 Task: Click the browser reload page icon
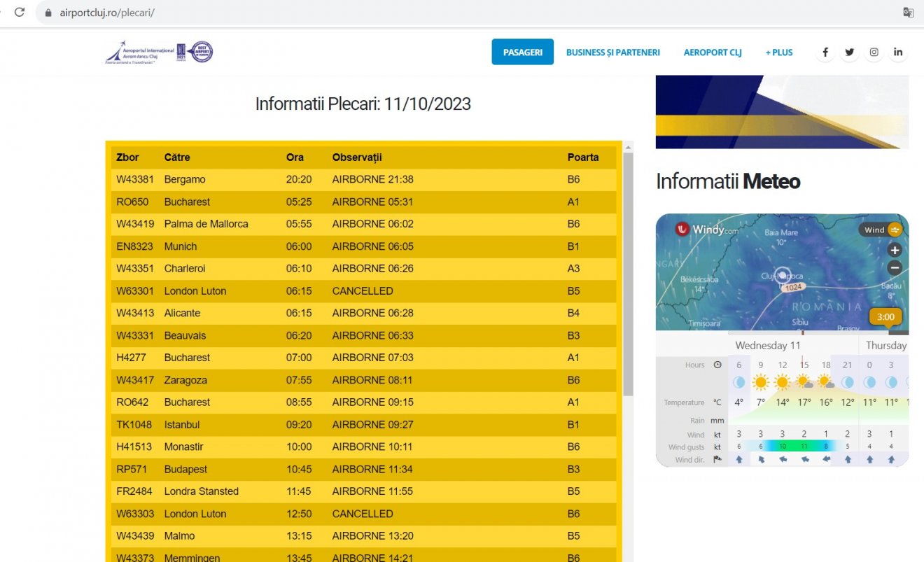[20, 12]
